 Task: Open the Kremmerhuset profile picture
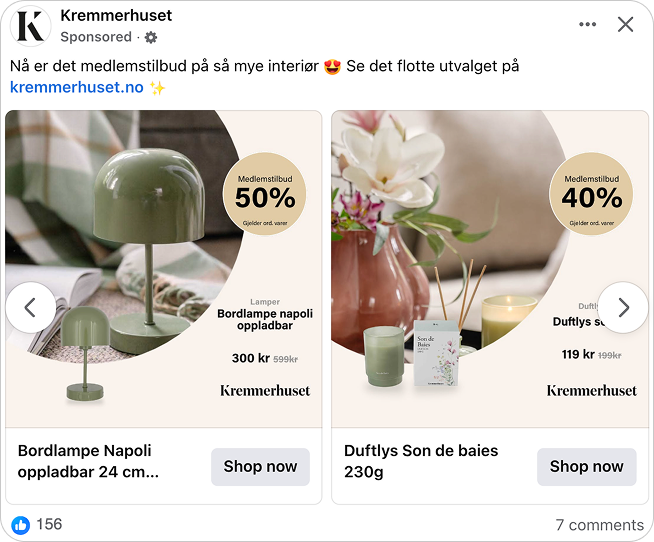(31, 25)
